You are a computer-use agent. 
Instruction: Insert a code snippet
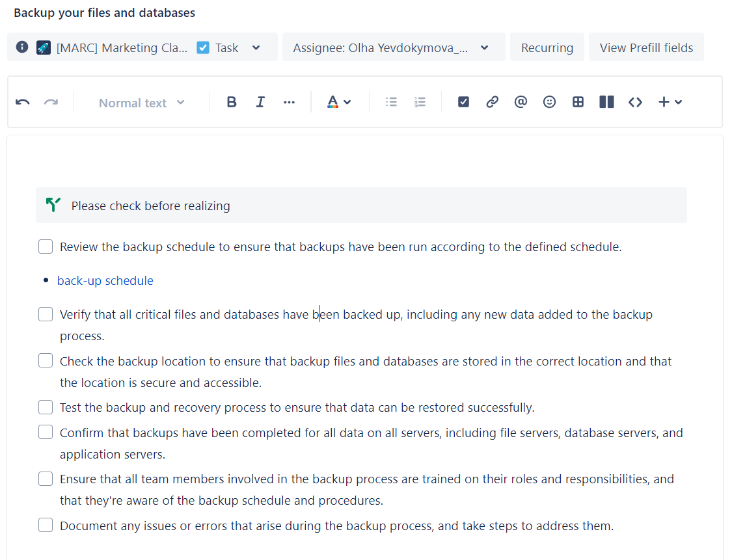[x=635, y=101]
